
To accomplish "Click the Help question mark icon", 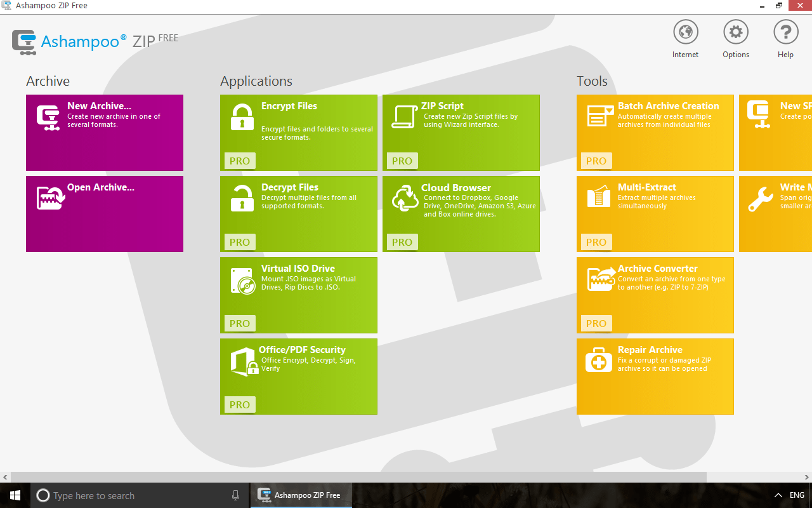I will point(785,32).
